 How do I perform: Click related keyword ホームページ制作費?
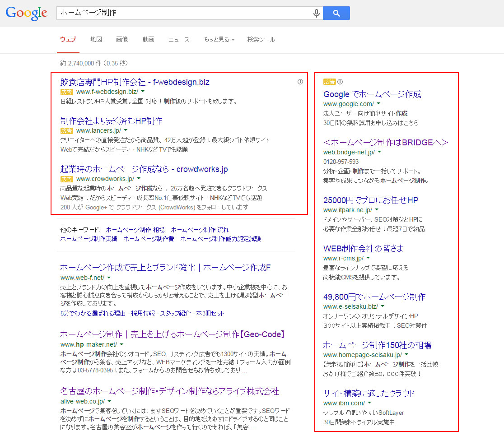pyautogui.click(x=149, y=239)
